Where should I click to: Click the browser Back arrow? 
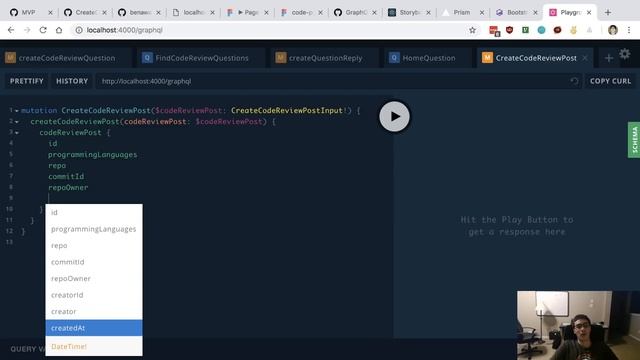[11, 30]
